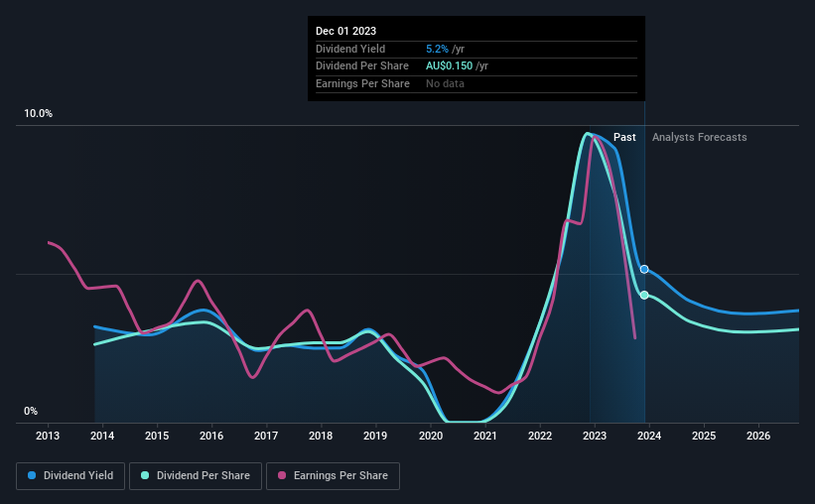This screenshot has width=815, height=504.
Task: Click the 2016 x-axis label
Action: click(x=211, y=436)
